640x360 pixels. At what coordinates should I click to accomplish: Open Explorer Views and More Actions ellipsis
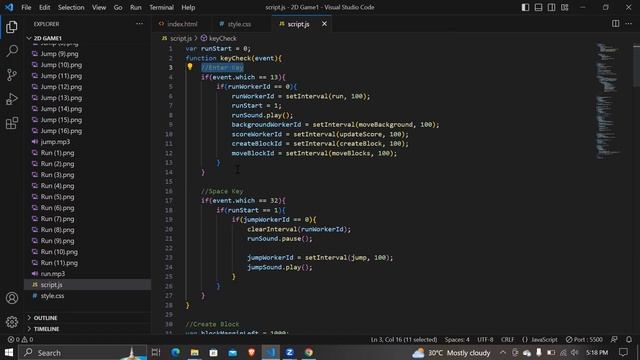140,24
